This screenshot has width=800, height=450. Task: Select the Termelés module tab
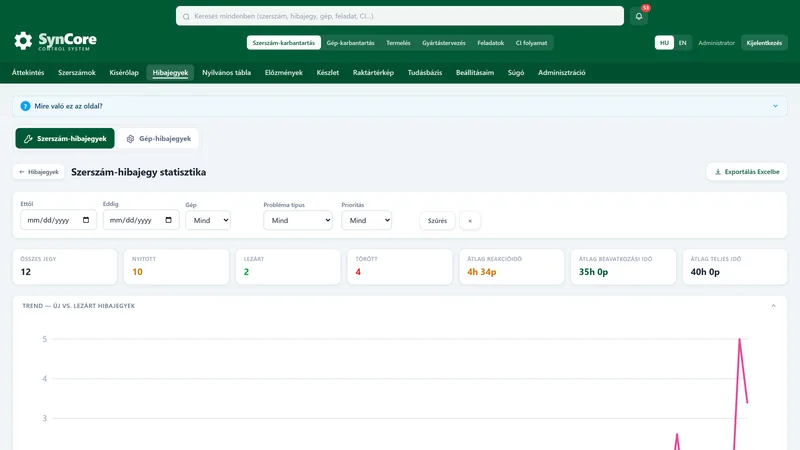click(x=398, y=43)
